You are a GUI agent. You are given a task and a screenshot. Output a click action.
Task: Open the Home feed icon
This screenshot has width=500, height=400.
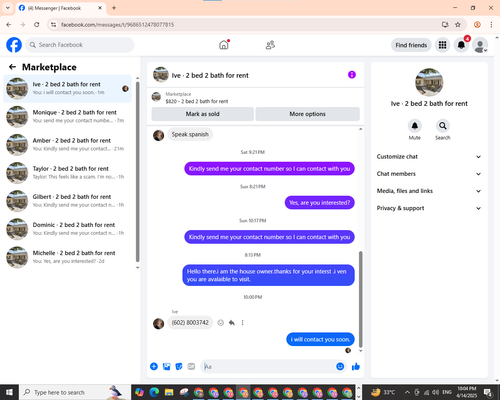tap(224, 45)
